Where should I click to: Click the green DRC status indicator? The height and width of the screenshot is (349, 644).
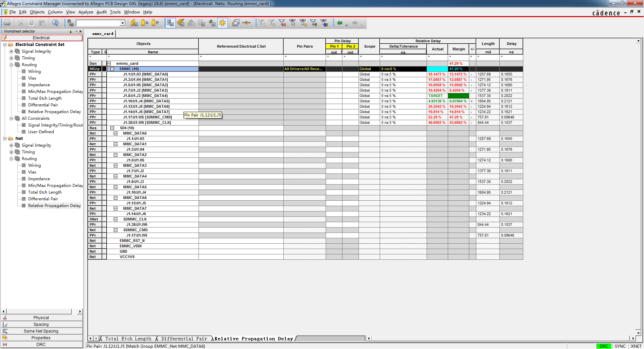pos(604,346)
